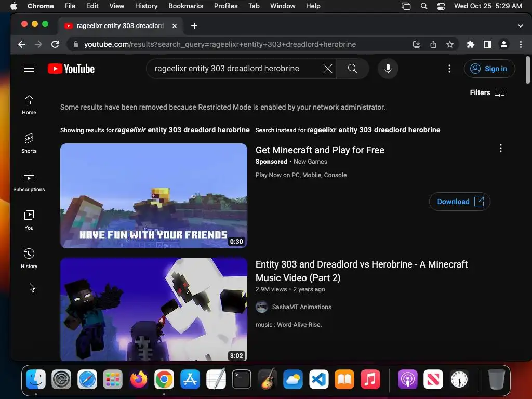532x399 pixels.
Task: Search instead for rageelixr entity 303 dreadlord herobrine
Action: click(x=373, y=130)
